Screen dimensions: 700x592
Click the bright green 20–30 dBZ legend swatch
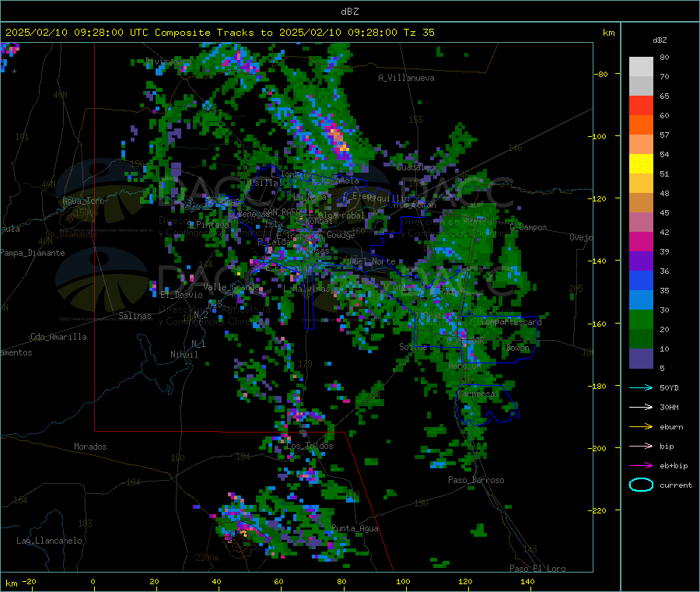pos(641,320)
